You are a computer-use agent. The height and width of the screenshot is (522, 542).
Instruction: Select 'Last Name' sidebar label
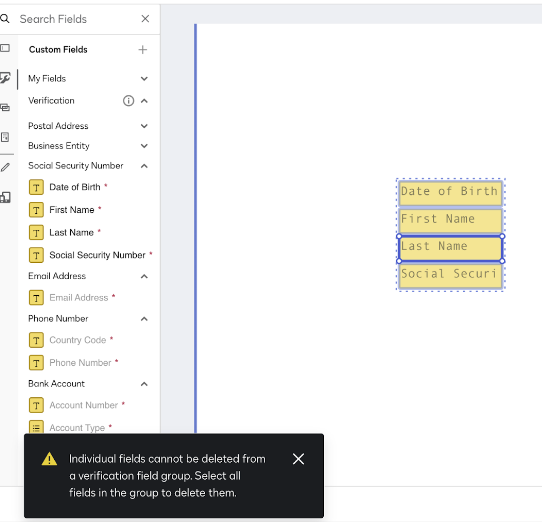click(71, 232)
